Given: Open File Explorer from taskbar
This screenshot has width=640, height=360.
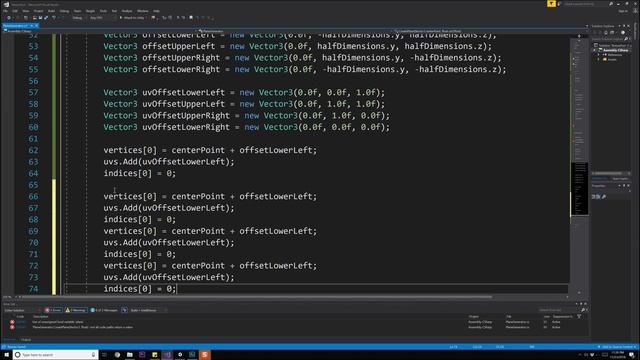Looking at the screenshot, I should [x=129, y=355].
